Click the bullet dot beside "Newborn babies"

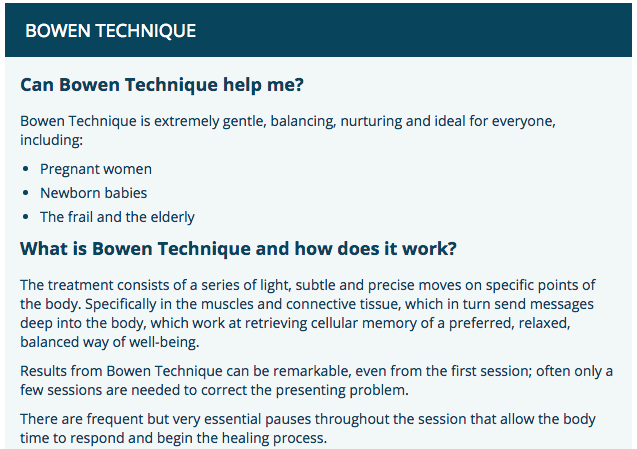[26, 193]
